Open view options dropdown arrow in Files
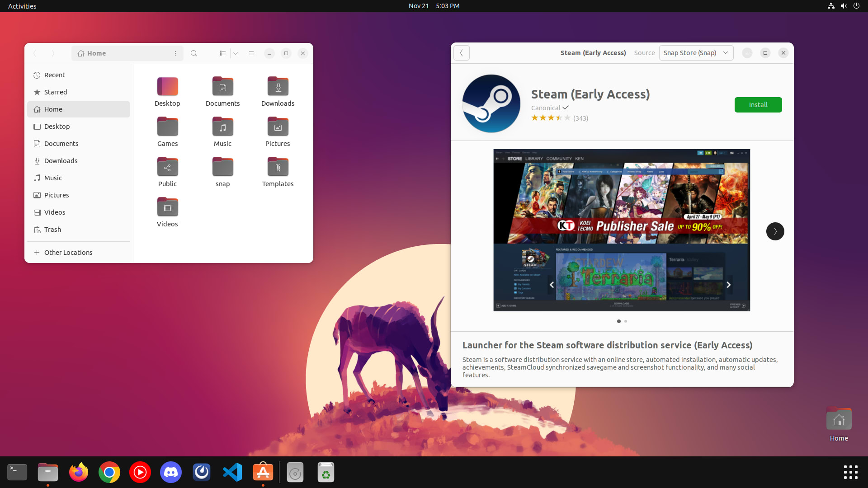 pos(236,53)
